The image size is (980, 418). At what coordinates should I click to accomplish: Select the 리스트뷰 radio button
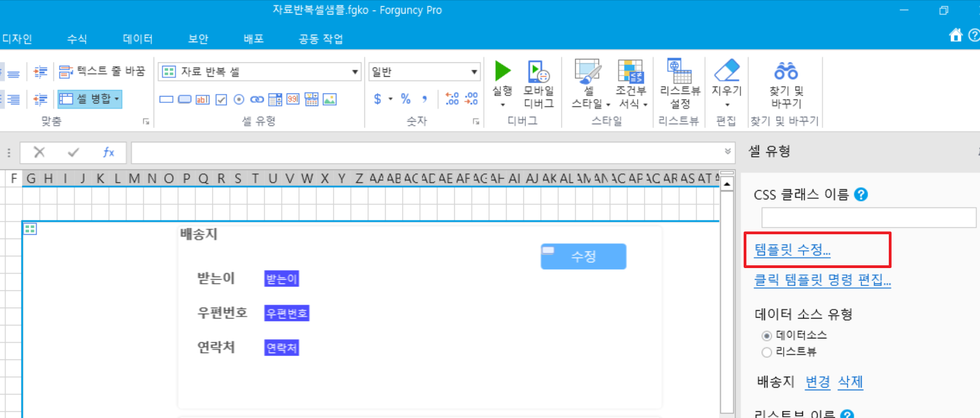pos(766,352)
